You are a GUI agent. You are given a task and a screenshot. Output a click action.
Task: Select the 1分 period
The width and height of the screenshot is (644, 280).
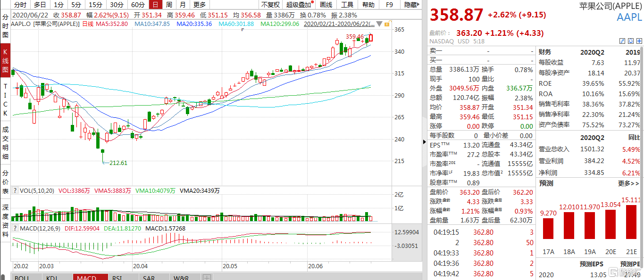click(x=58, y=5)
